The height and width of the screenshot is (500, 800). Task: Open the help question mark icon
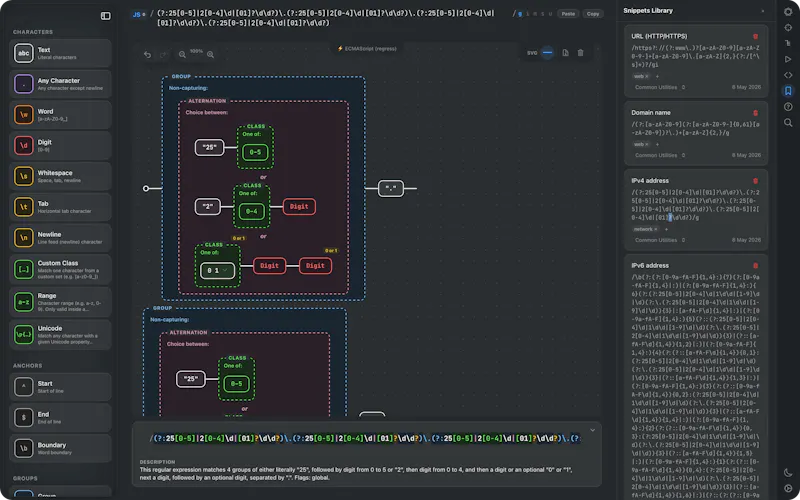point(788,107)
